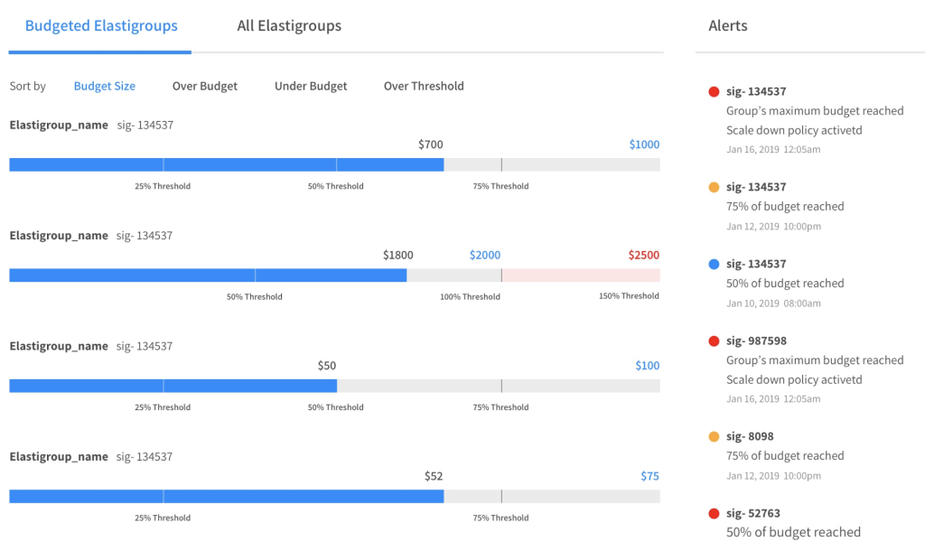
Task: Click the red dot beside sig- 52763
Action: point(714,514)
